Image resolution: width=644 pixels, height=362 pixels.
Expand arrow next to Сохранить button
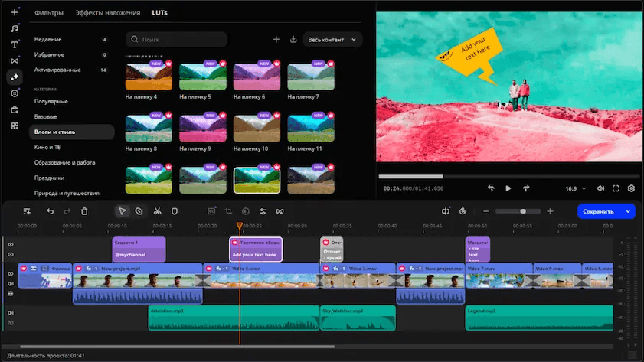628,211
